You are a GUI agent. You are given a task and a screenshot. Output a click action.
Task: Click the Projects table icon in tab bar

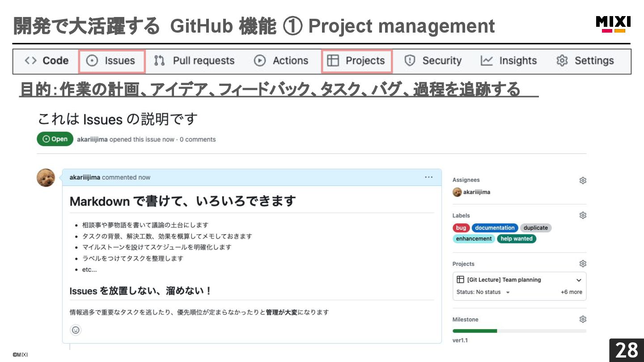[333, 61]
